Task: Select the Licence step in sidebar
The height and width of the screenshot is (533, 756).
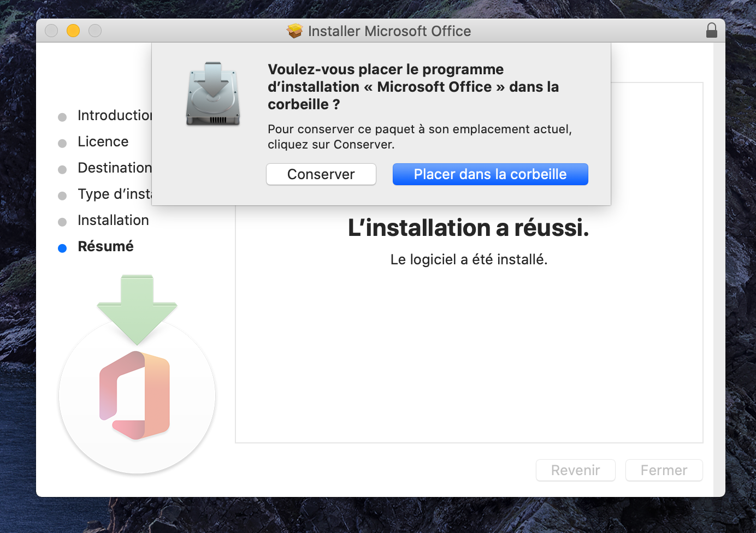Action: coord(103,141)
